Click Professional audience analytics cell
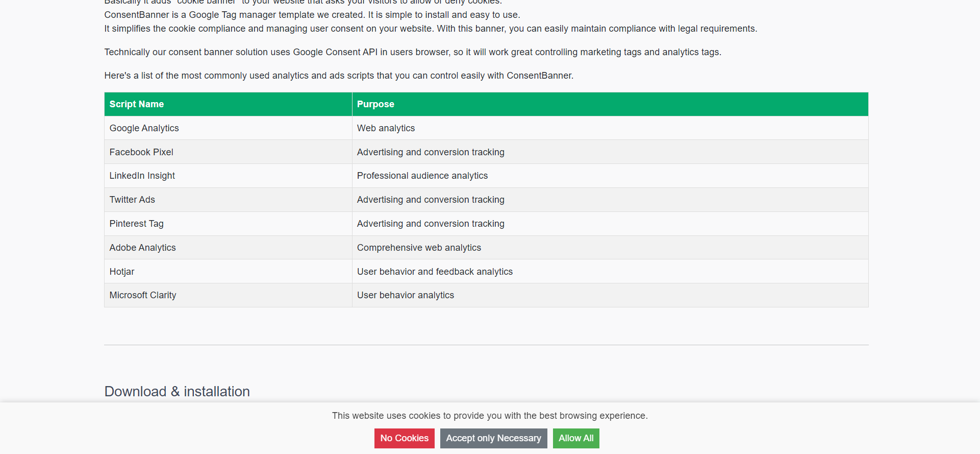980x454 pixels. click(x=610, y=176)
